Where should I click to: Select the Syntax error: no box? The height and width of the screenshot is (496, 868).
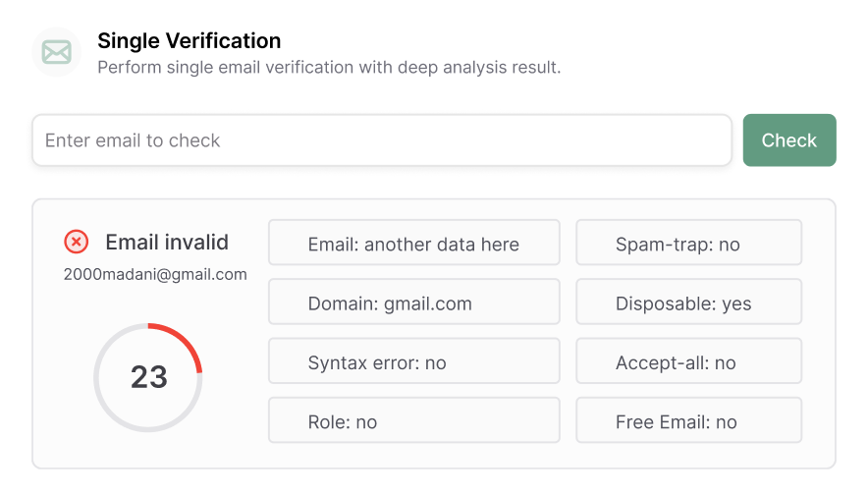pyautogui.click(x=414, y=360)
